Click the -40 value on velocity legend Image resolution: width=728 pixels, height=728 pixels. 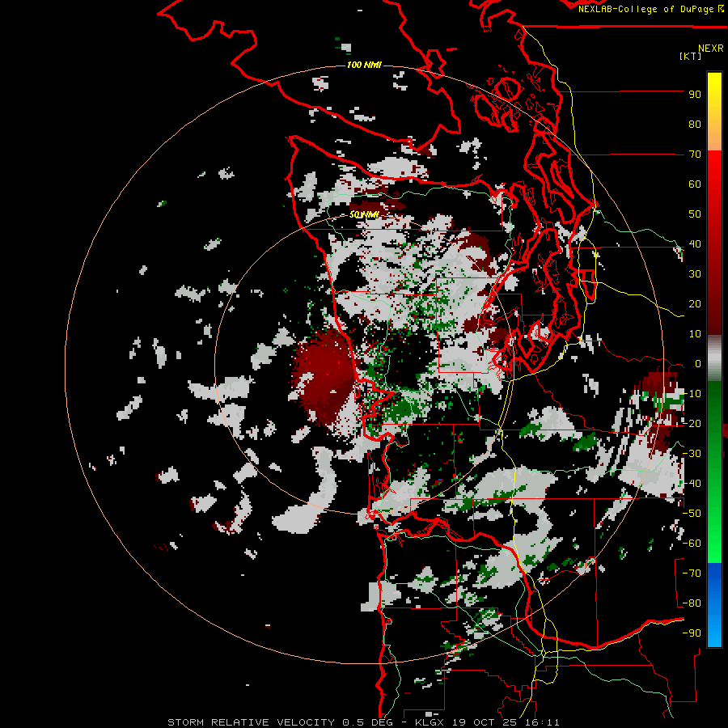[x=692, y=484]
